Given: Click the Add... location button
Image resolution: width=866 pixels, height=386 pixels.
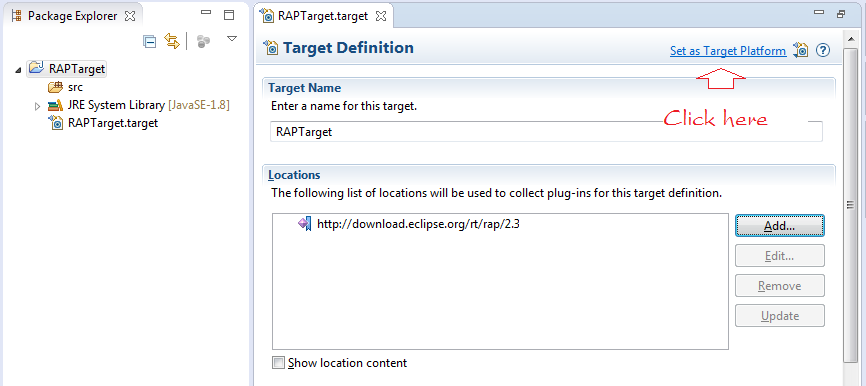Looking at the screenshot, I should click(x=780, y=226).
